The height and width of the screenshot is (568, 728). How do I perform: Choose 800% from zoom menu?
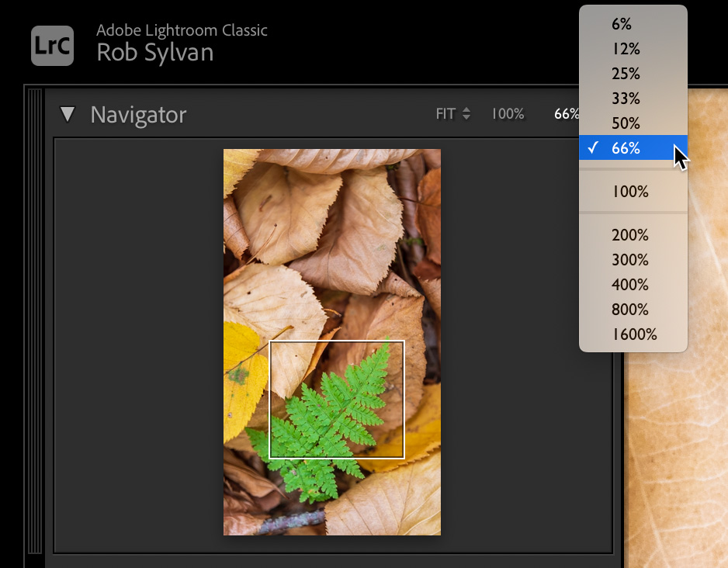[x=633, y=310]
